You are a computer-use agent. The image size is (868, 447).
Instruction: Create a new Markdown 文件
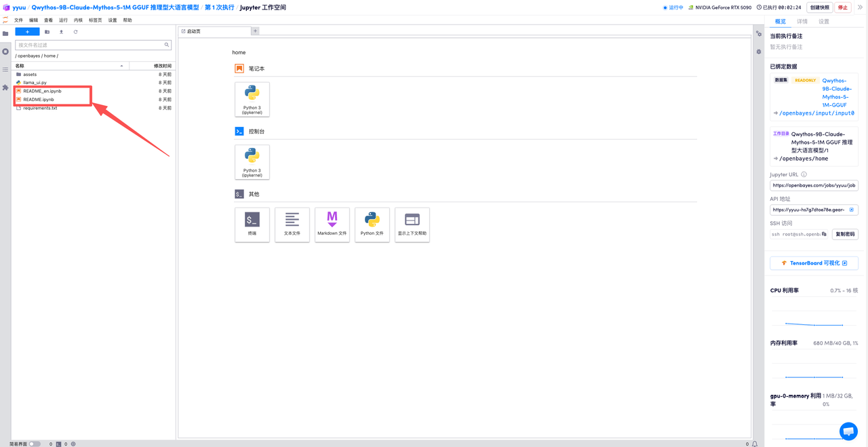click(332, 225)
